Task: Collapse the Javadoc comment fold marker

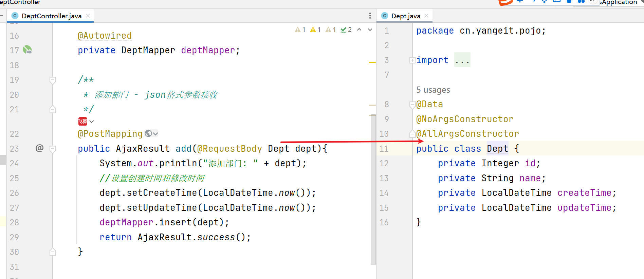Action: click(53, 80)
